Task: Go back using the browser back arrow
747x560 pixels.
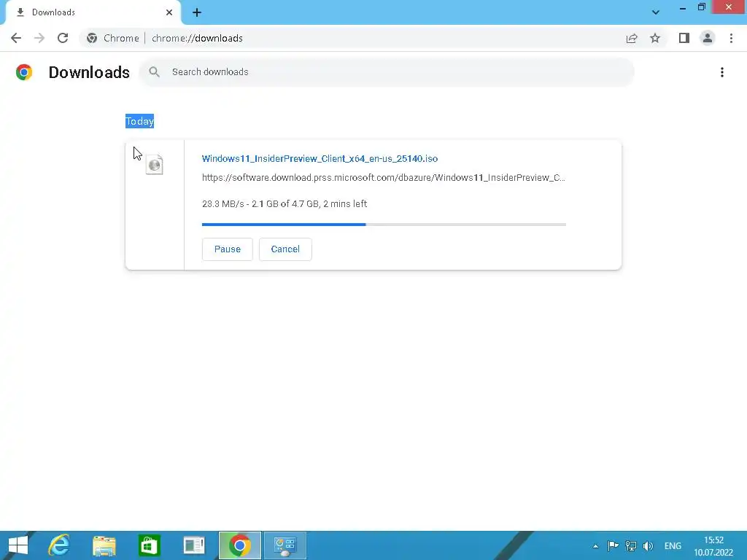Action: (x=16, y=38)
